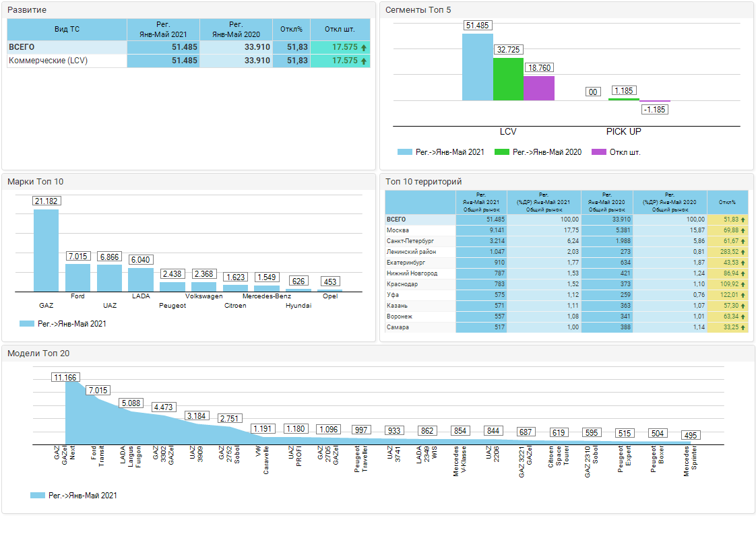Toggle the green Янв-Май 2020 legend swatch
Image resolution: width=756 pixels, height=534 pixels.
coord(502,152)
